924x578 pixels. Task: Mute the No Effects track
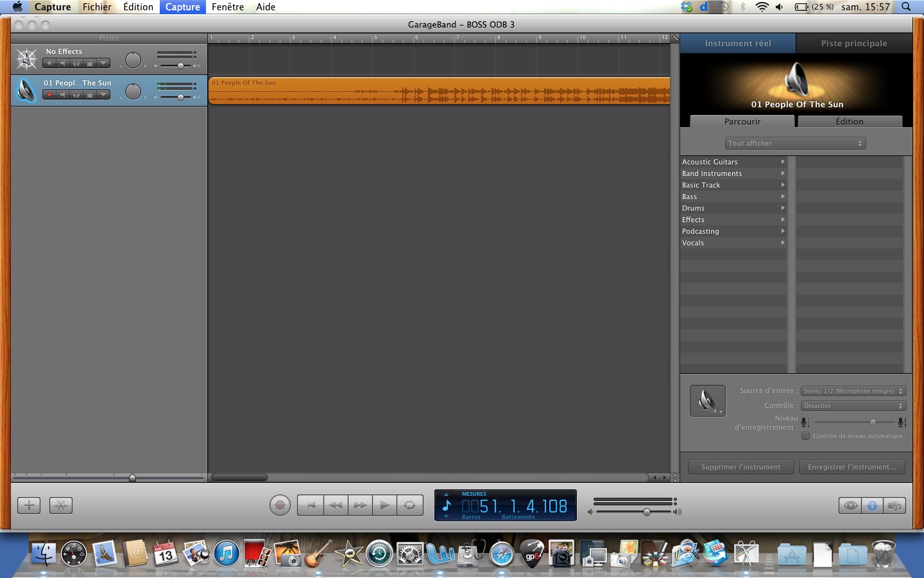pyautogui.click(x=63, y=63)
